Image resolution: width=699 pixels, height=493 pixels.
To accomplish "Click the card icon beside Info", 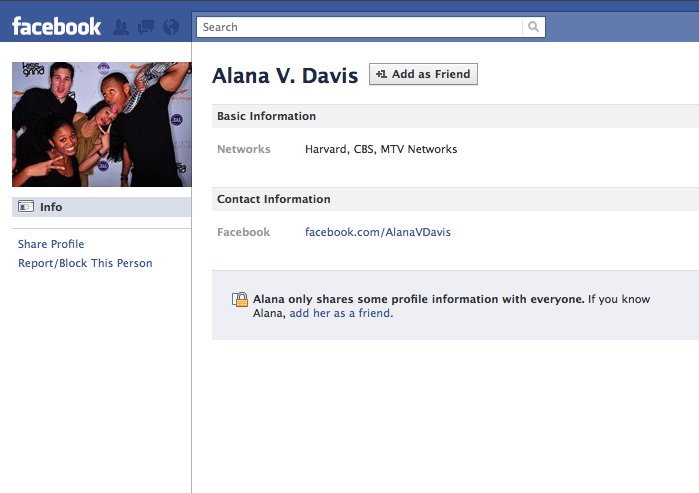I will point(26,207).
